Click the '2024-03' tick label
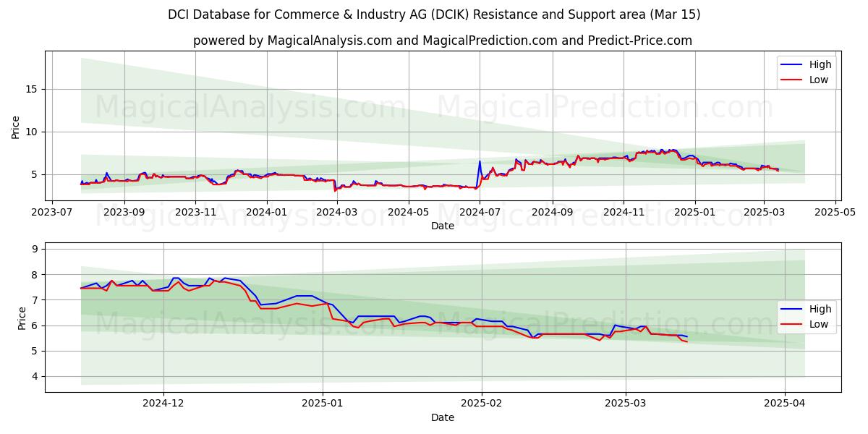This screenshot has width=868, height=434. 336,212
